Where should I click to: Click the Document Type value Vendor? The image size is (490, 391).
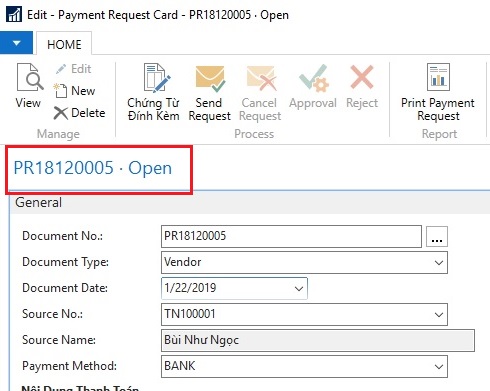pyautogui.click(x=183, y=262)
